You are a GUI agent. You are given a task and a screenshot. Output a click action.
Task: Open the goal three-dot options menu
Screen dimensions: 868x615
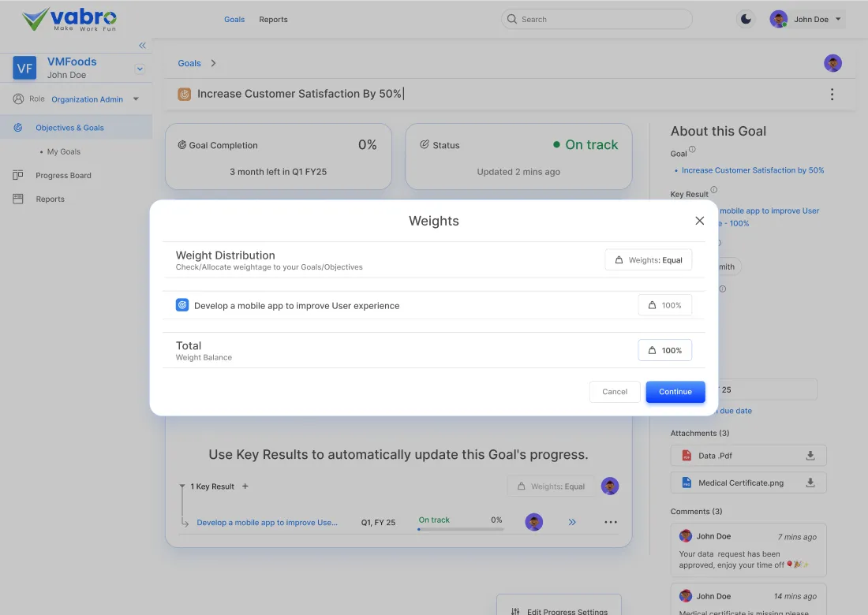[x=832, y=95]
